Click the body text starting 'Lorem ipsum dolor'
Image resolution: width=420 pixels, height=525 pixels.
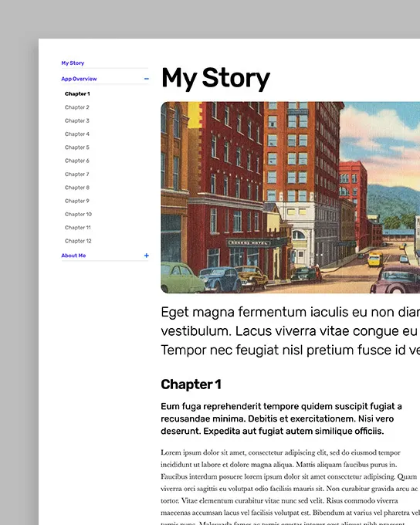[x=290, y=487]
